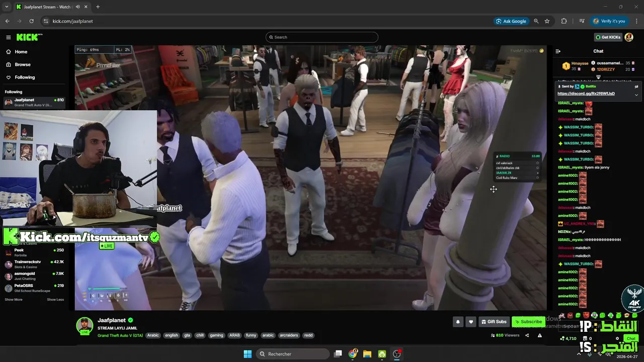
Task: Select the chill tag
Action: 200,335
